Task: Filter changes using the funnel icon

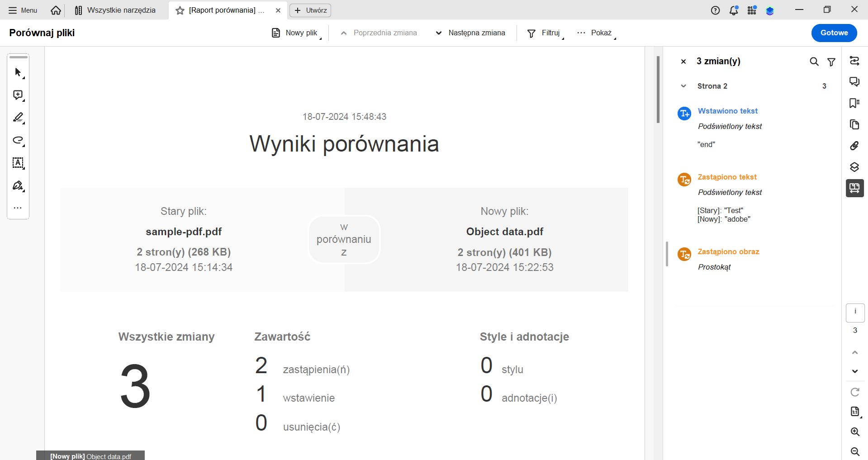Action: (x=831, y=62)
